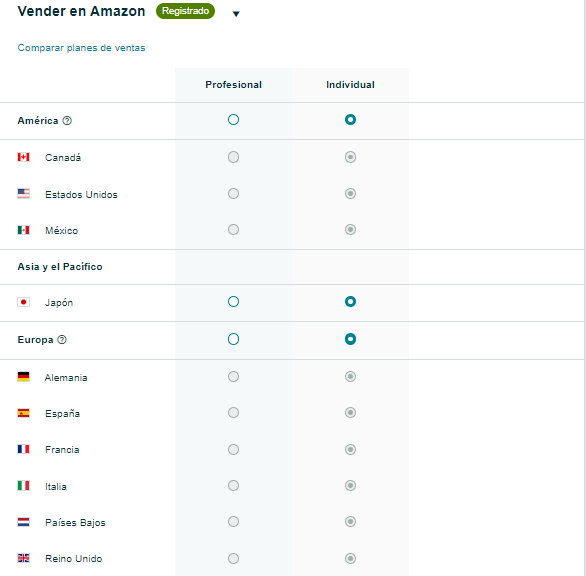Image resolution: width=586 pixels, height=576 pixels.
Task: Click the España flag icon
Action: point(24,413)
